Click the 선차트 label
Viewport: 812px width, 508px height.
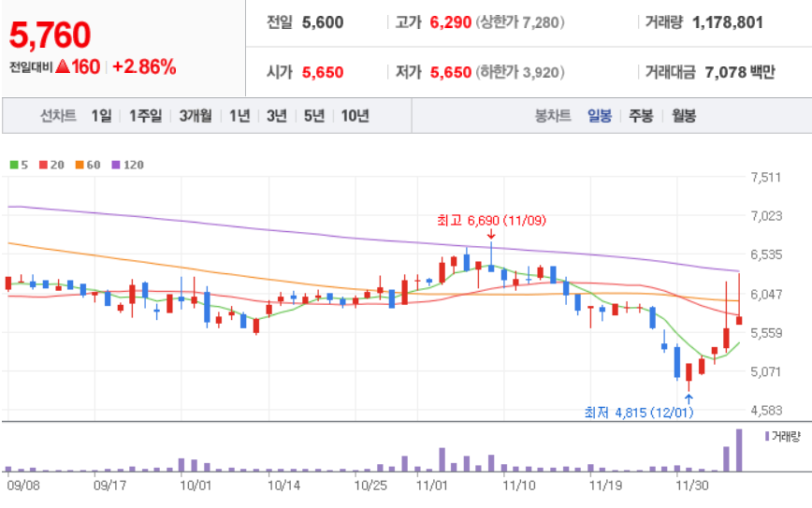(x=59, y=115)
